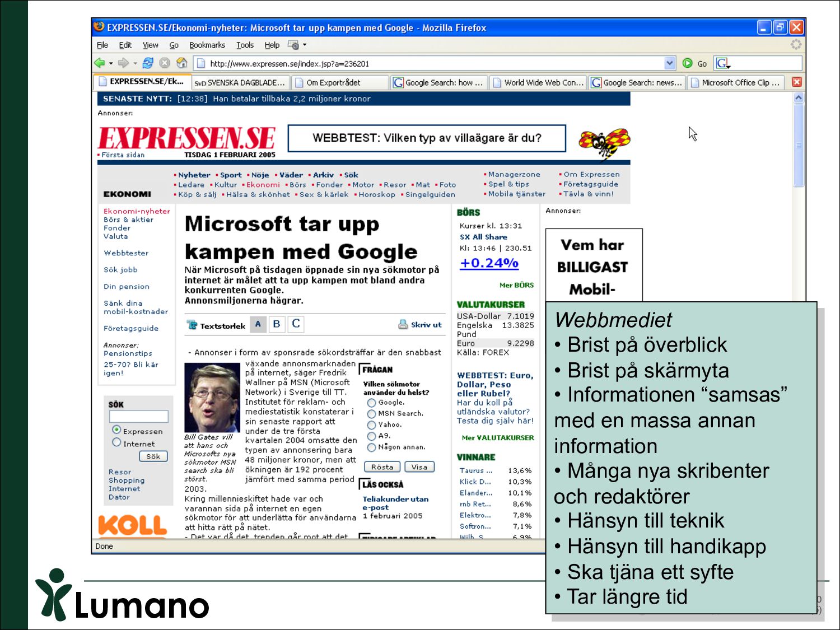Choose Någon annan in the poll
This screenshot has width=840, height=630.
coord(371,447)
